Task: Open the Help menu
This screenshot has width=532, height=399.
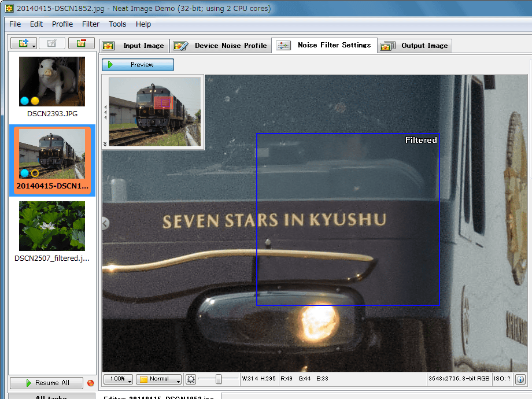Action: (x=143, y=24)
